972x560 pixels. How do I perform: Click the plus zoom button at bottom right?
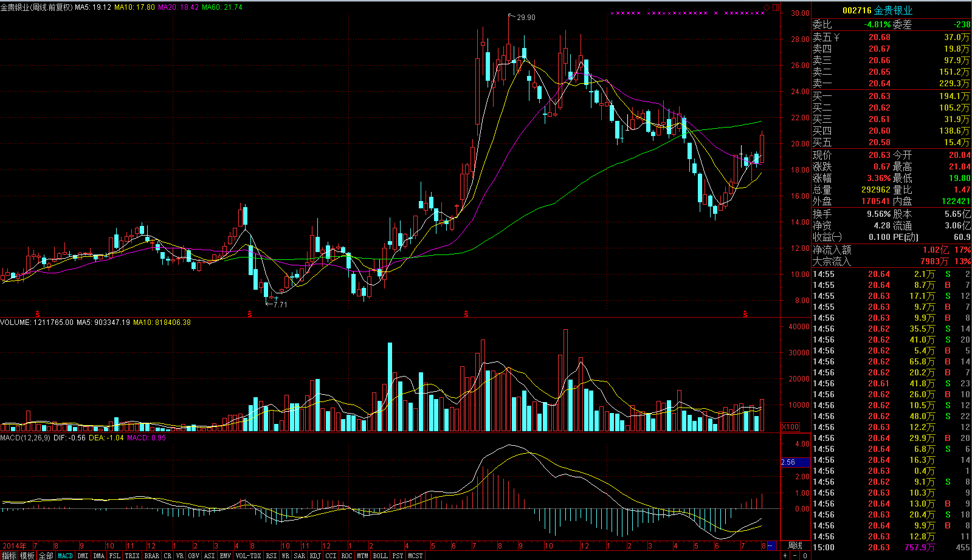click(x=785, y=556)
